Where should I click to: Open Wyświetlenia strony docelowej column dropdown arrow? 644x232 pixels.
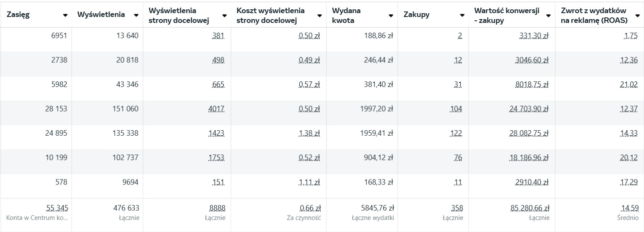click(x=225, y=16)
